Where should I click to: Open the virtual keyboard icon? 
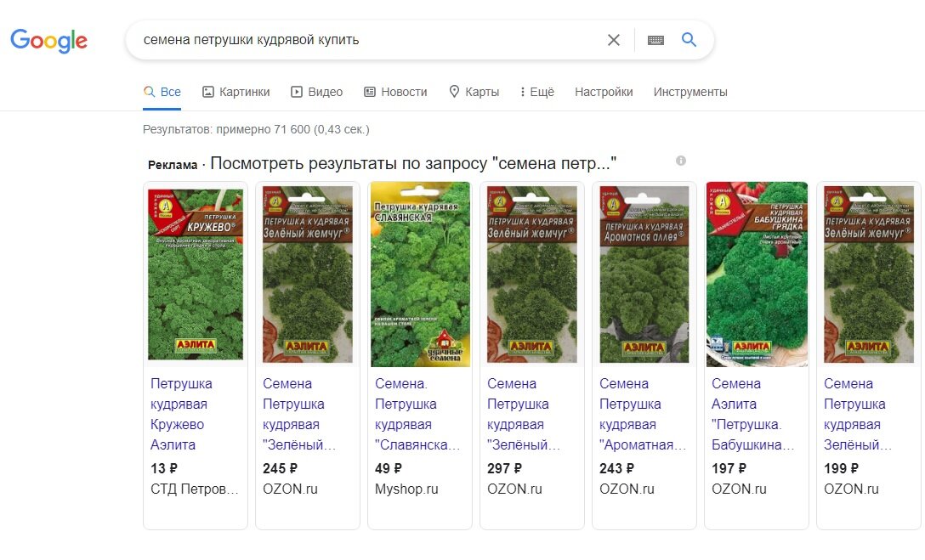tap(655, 39)
